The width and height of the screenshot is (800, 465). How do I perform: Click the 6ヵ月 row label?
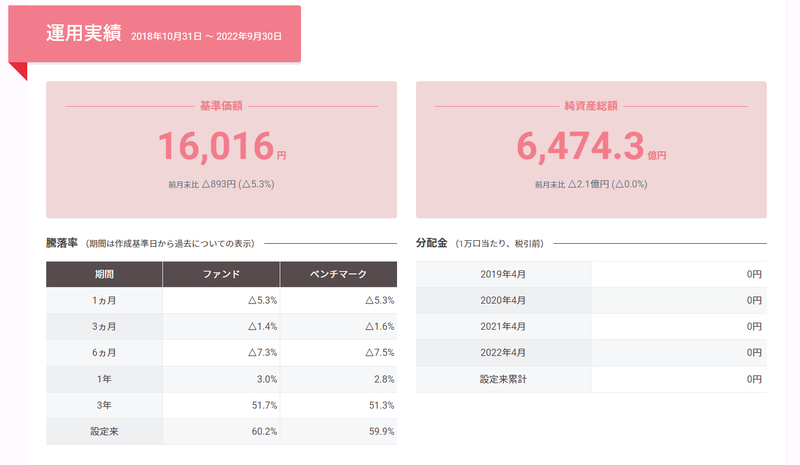[104, 352]
